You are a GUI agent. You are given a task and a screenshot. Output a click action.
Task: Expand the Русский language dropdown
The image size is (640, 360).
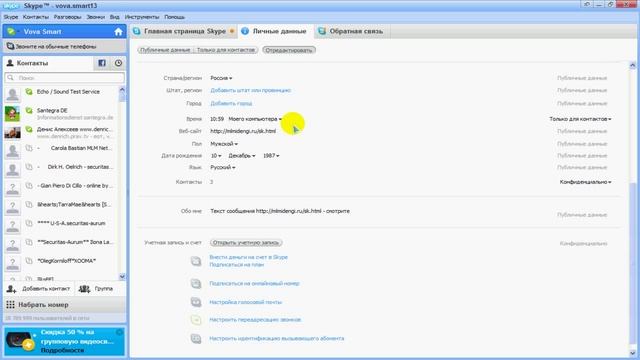[x=223, y=167]
